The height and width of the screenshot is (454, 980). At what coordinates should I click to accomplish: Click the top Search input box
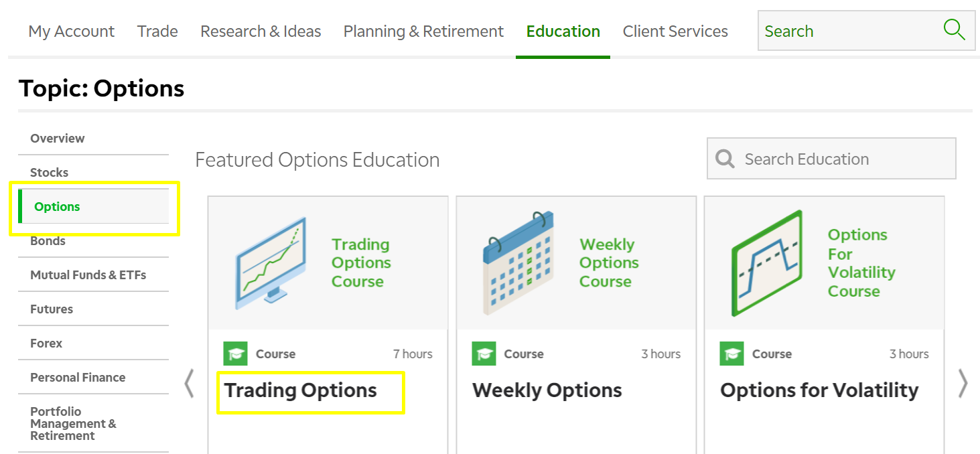[866, 30]
